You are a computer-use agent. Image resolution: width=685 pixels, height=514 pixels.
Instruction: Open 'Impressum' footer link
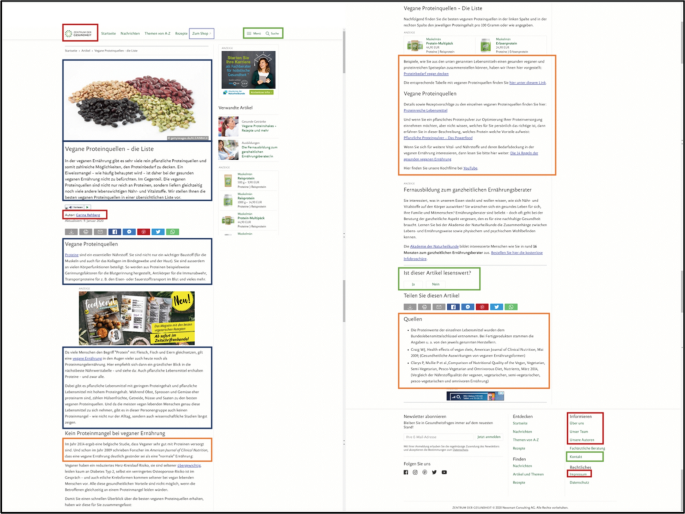point(578,474)
